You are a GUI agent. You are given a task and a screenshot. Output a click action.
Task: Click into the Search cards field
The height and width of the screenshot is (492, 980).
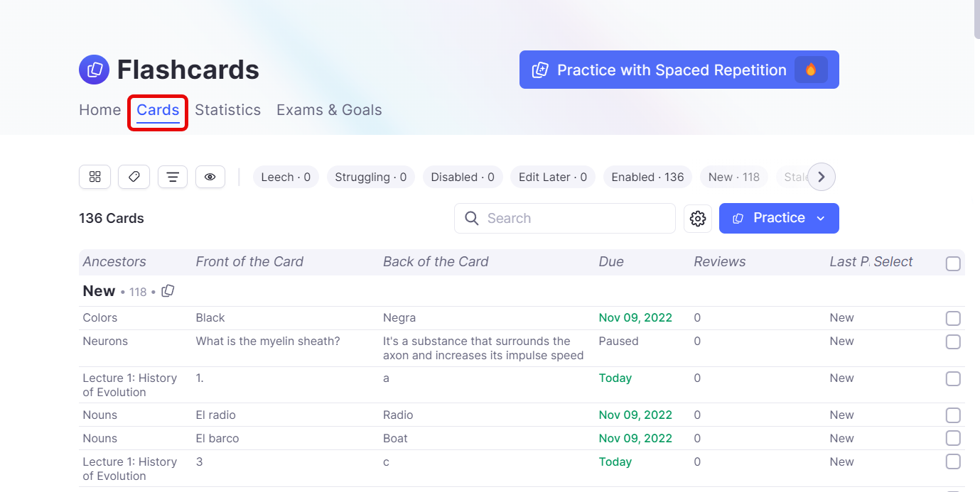click(x=576, y=218)
